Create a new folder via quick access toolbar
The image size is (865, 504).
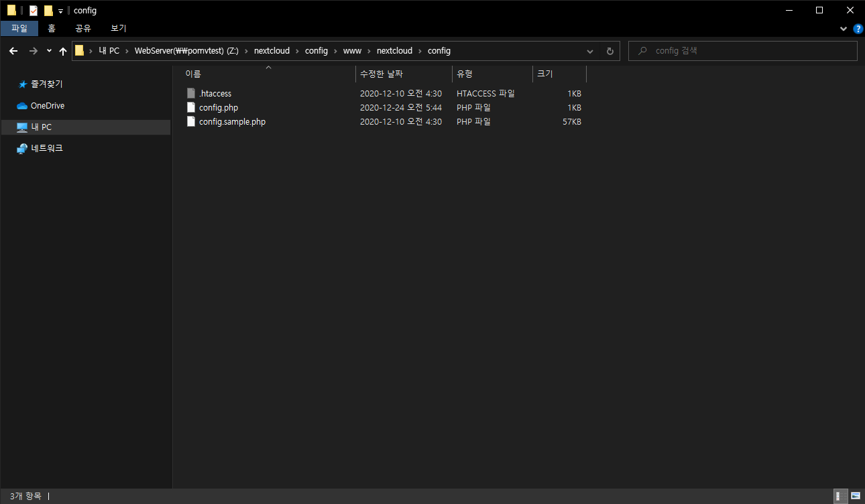pyautogui.click(x=47, y=10)
